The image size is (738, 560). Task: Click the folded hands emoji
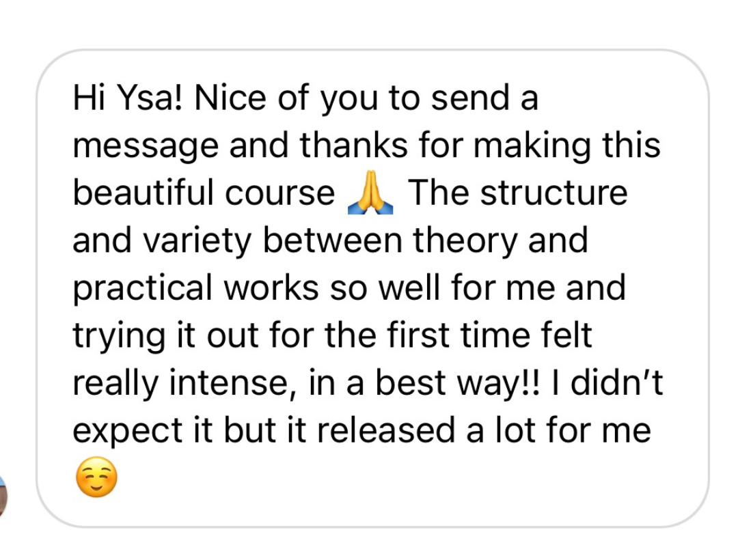370,194
